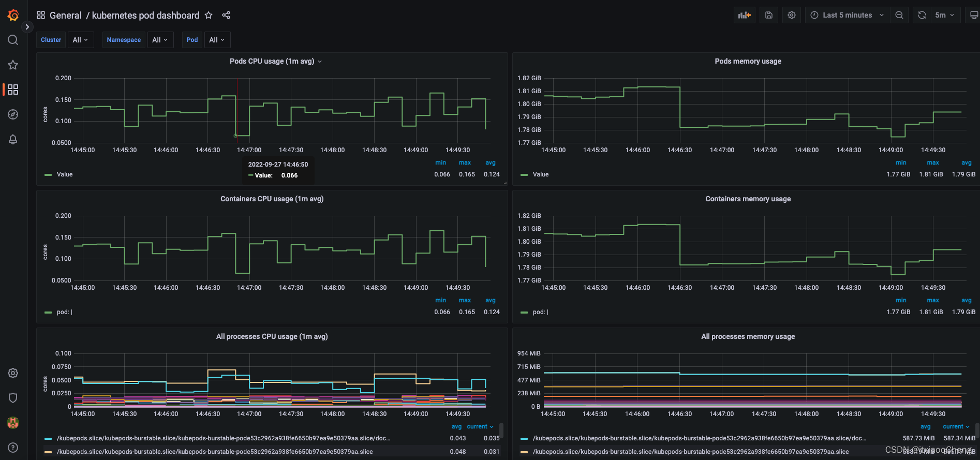Open the search dashboards icon

click(13, 40)
